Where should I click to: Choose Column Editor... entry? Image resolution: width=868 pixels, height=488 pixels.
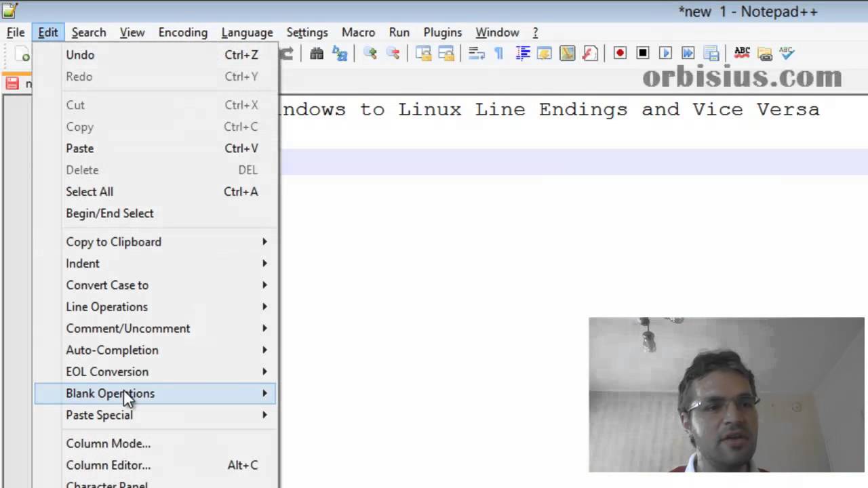click(x=155, y=465)
